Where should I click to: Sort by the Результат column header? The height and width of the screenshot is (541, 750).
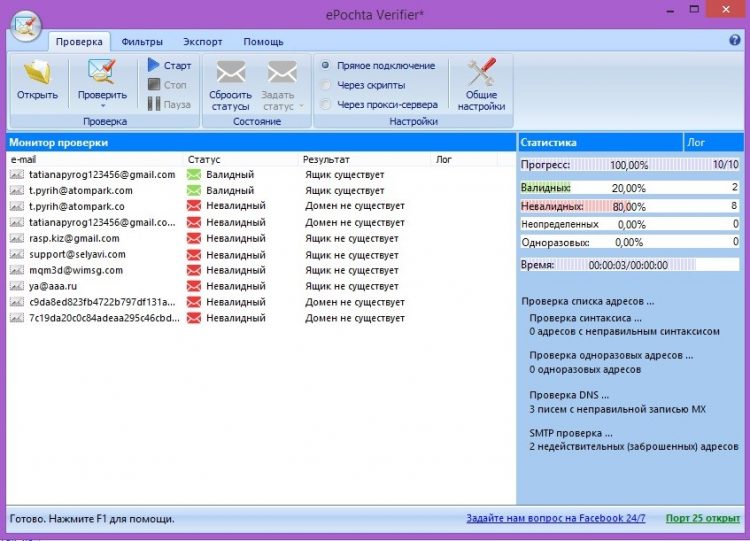pyautogui.click(x=364, y=159)
